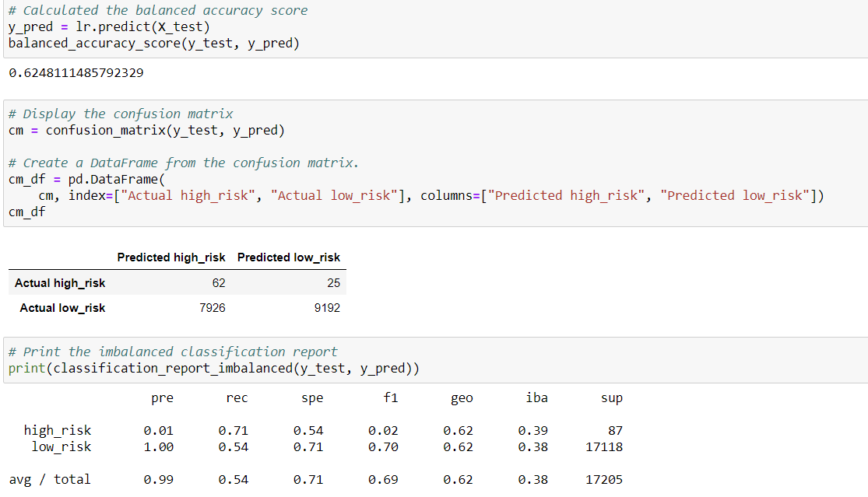The height and width of the screenshot is (497, 868).
Task: Click high_risk support value 87
Action: [x=616, y=431]
